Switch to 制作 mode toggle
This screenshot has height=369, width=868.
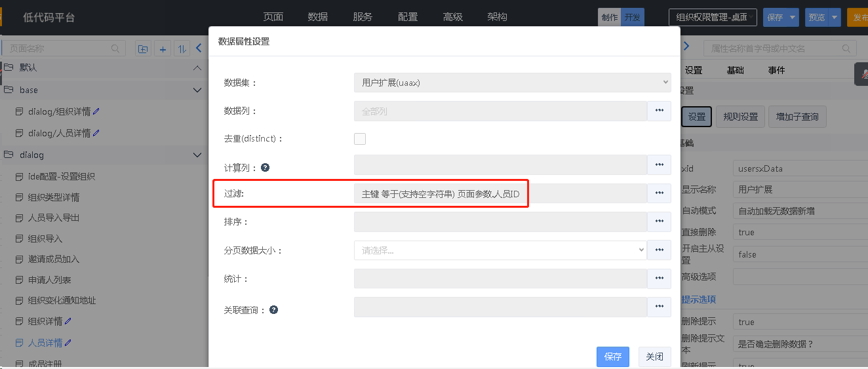609,17
